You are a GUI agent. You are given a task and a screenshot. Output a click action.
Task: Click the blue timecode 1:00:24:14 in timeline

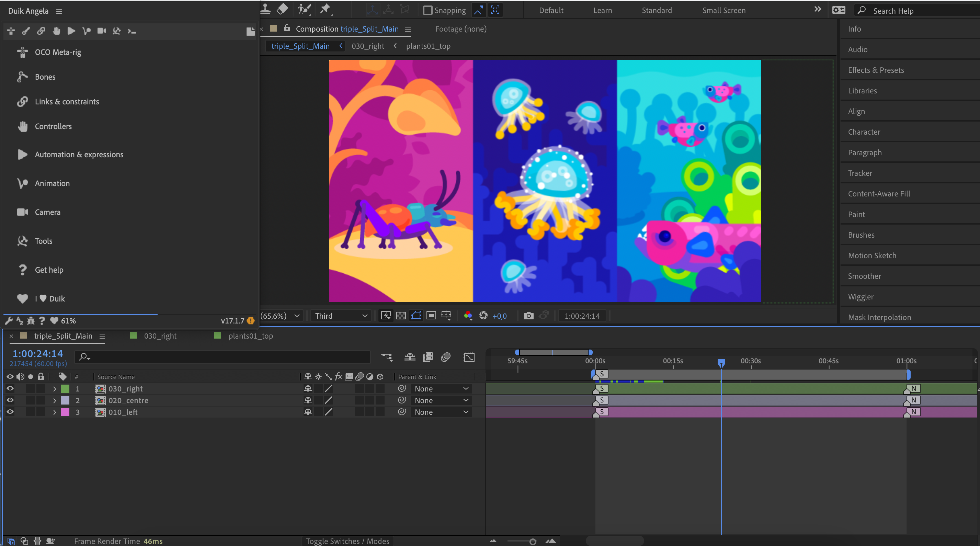38,353
